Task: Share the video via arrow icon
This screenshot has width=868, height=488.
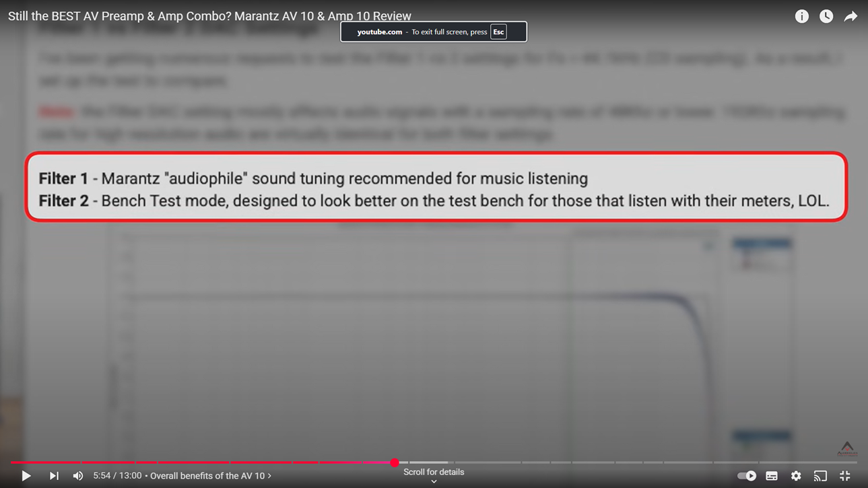Action: click(x=850, y=16)
